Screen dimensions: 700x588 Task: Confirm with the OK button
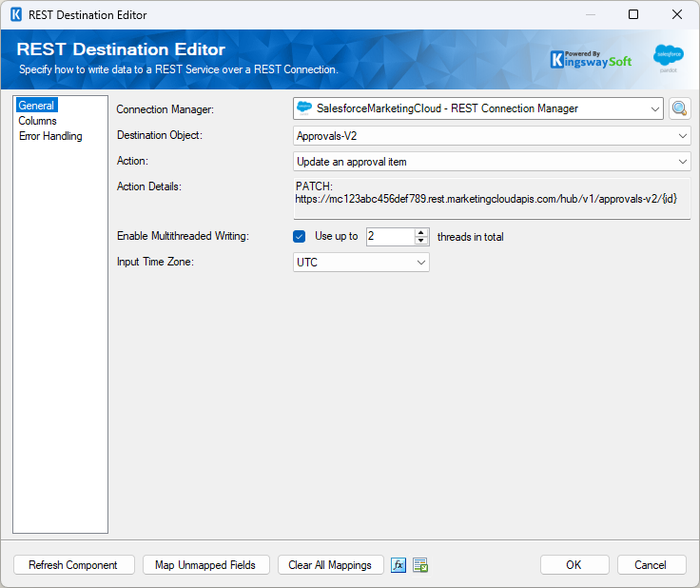574,565
